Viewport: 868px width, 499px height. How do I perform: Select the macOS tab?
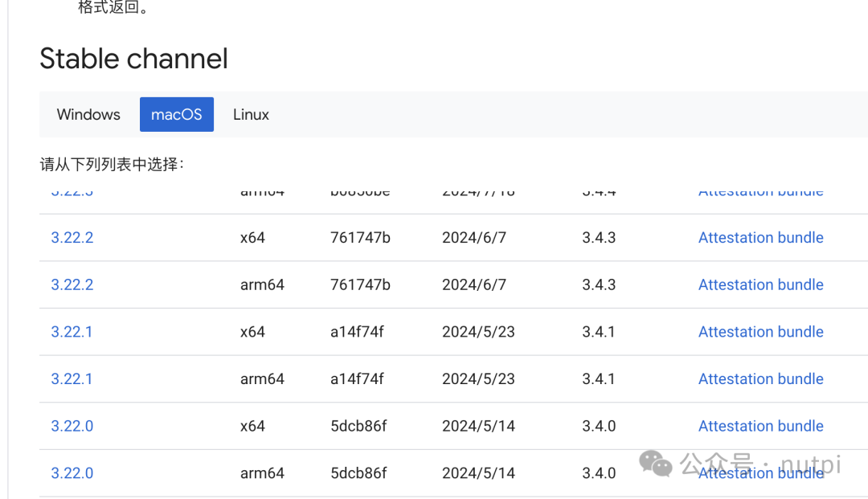point(177,114)
